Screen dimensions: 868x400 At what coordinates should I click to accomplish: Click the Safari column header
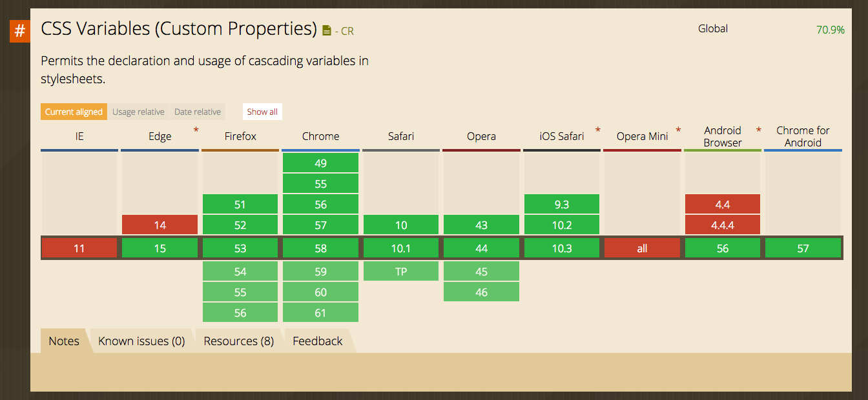click(401, 136)
